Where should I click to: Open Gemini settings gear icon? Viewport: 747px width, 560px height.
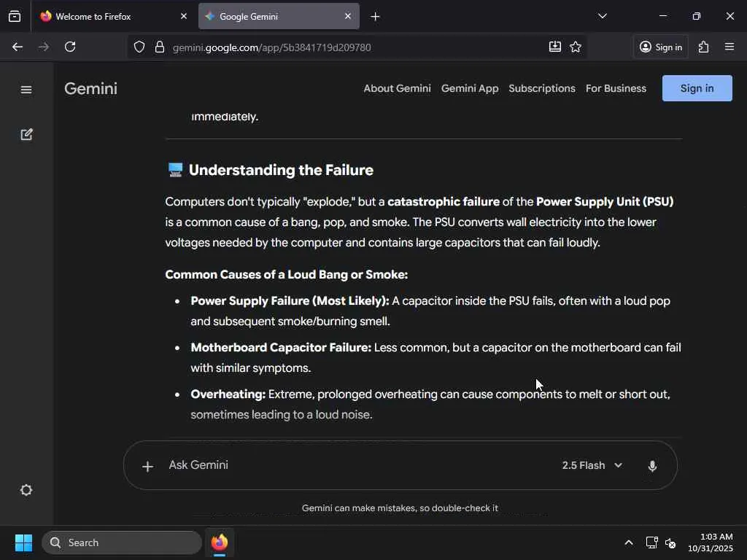26,490
